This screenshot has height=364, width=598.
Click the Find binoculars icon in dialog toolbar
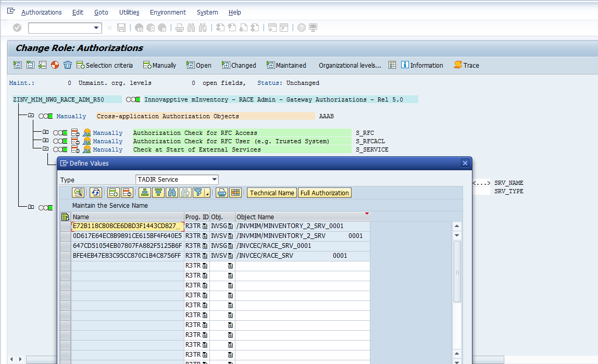click(172, 193)
